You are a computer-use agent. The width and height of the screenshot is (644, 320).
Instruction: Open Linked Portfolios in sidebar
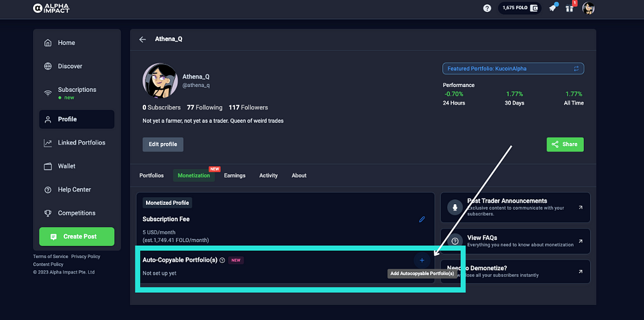[x=77, y=143]
